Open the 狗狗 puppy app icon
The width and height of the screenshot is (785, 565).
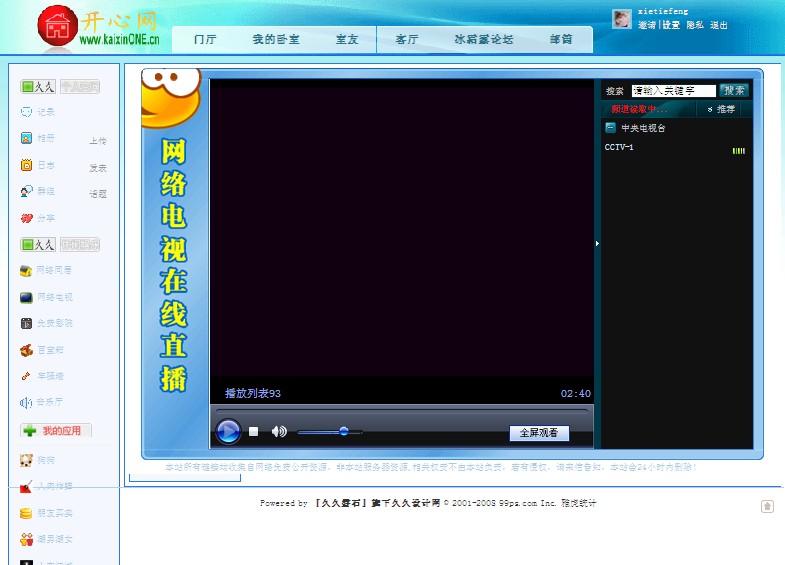coord(26,460)
